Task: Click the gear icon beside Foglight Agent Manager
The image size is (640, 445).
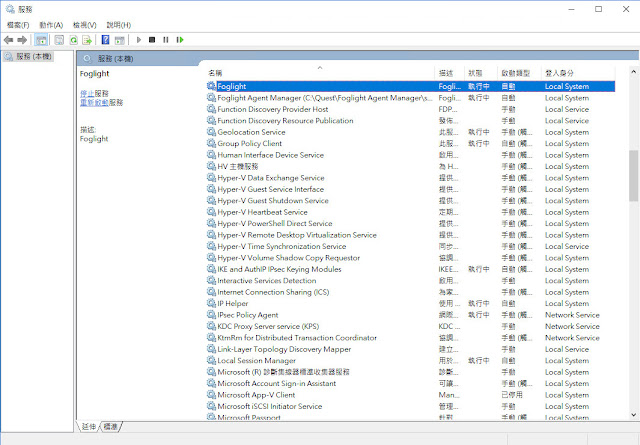Action: (211, 98)
